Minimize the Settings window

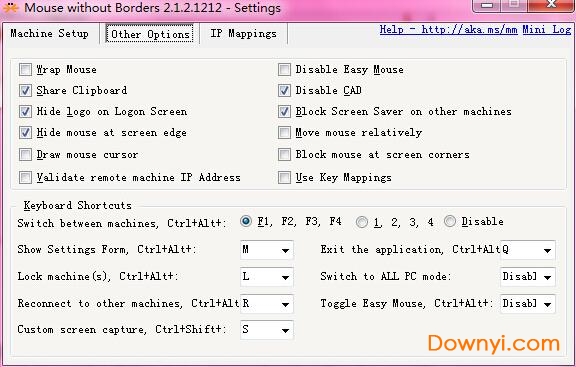(x=486, y=5)
